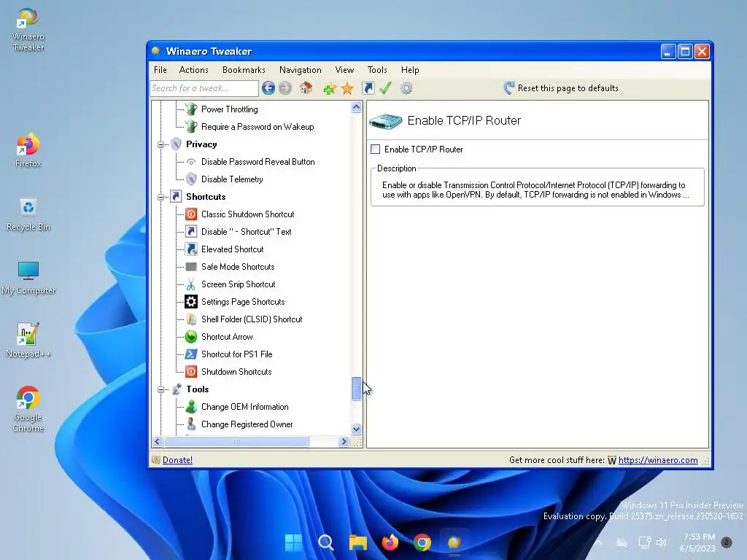Click the taskbar volume icon

coord(661,542)
